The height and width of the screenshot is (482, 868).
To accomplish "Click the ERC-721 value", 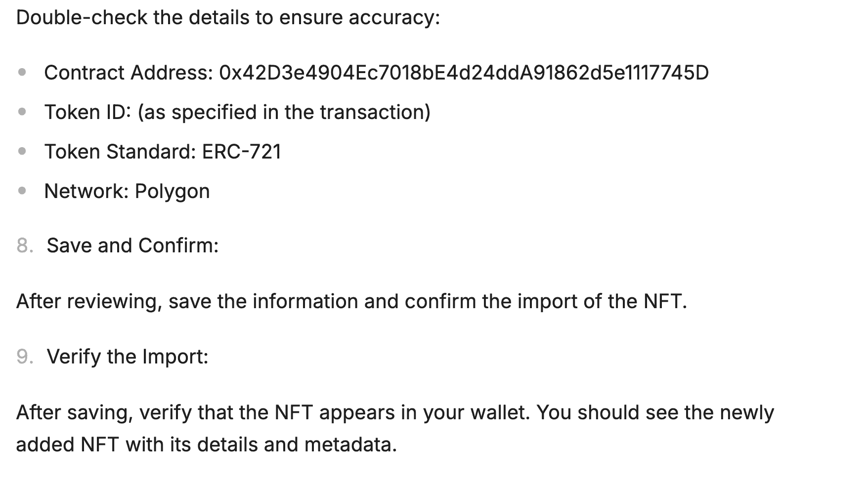I will click(242, 152).
